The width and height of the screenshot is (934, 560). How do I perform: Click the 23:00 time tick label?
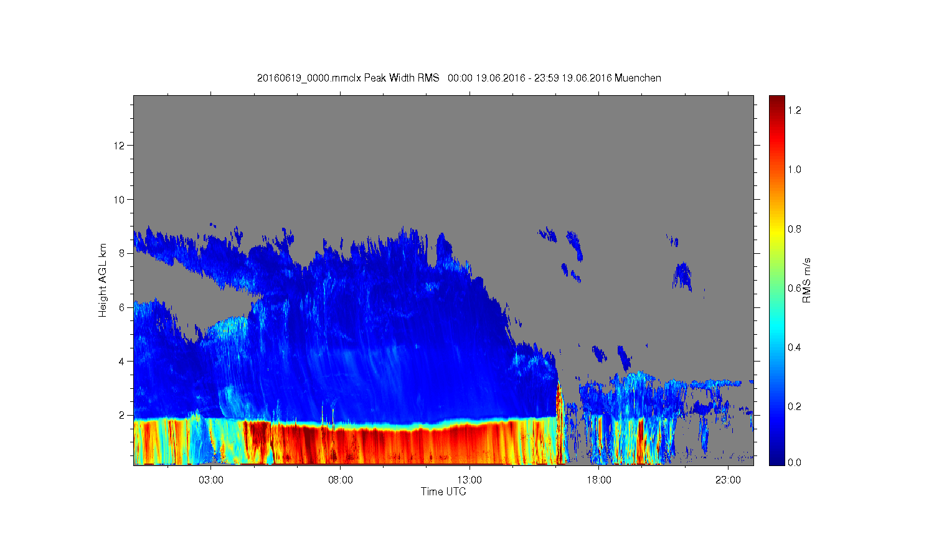[x=728, y=480]
